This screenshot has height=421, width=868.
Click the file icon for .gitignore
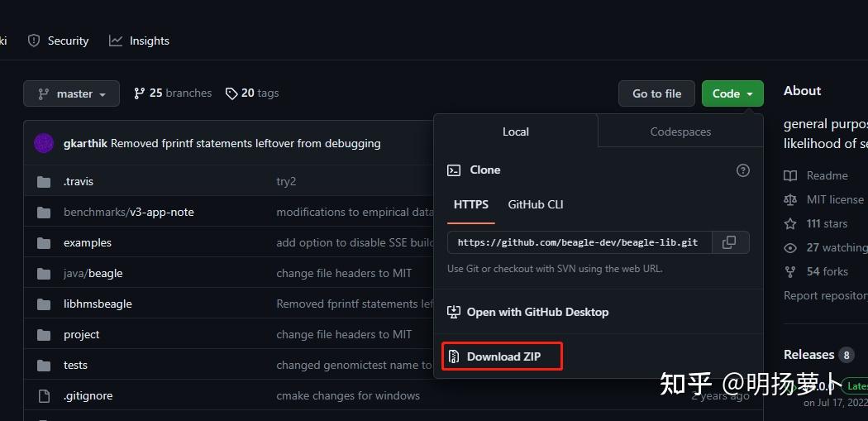point(44,396)
